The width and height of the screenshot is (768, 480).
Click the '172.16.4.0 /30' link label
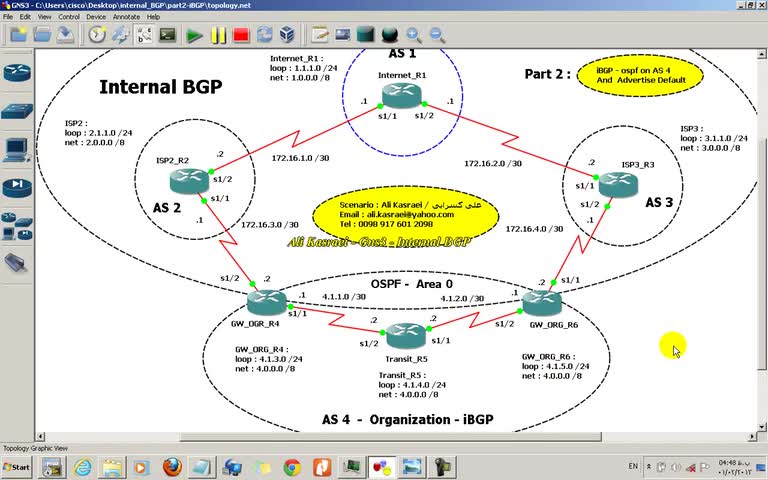click(534, 229)
